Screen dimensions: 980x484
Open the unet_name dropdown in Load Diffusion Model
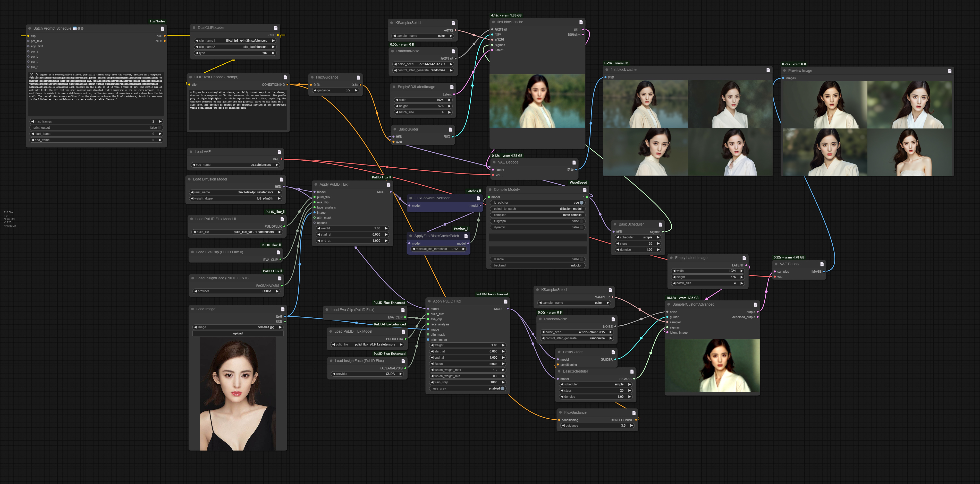(236, 192)
